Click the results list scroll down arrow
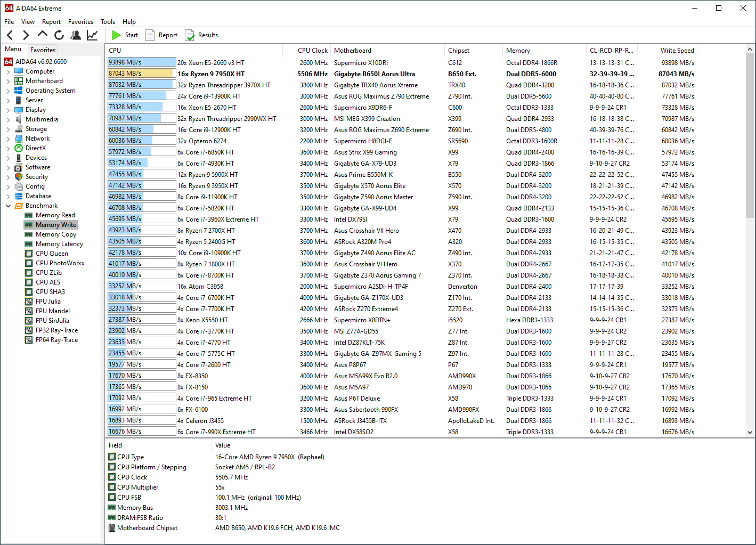756x545 pixels. tap(750, 433)
